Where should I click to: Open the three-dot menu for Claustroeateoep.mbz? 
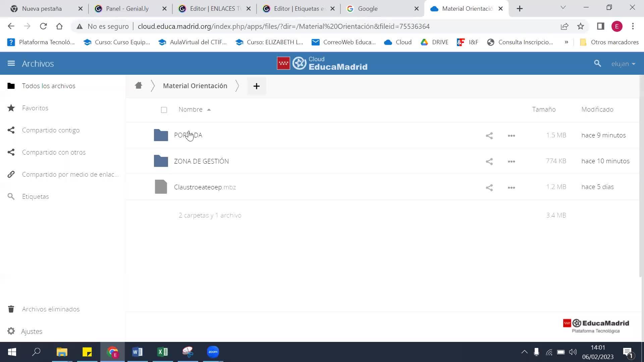point(511,187)
